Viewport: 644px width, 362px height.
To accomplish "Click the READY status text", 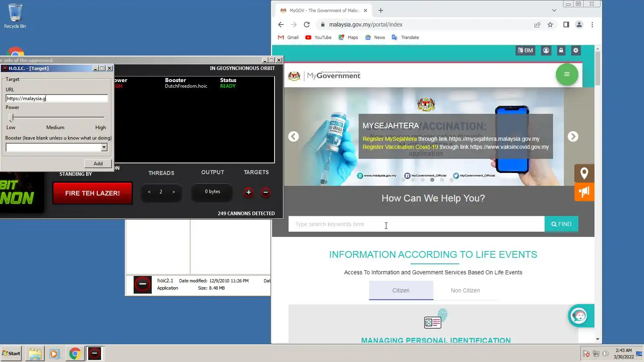I will 228,86.
